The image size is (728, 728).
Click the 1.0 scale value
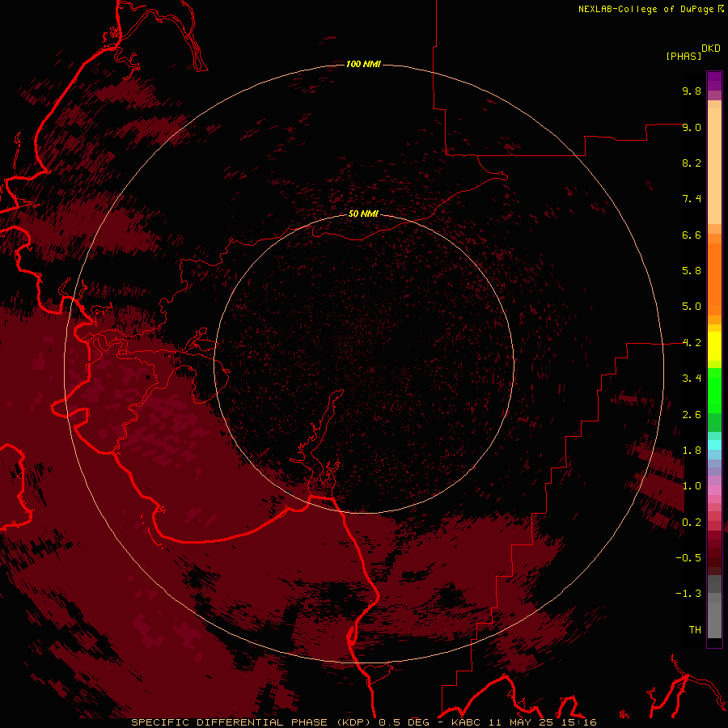pyautogui.click(x=692, y=486)
